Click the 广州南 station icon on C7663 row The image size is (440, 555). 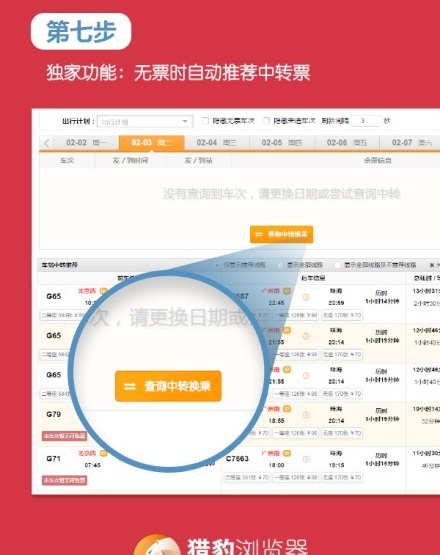click(x=287, y=453)
